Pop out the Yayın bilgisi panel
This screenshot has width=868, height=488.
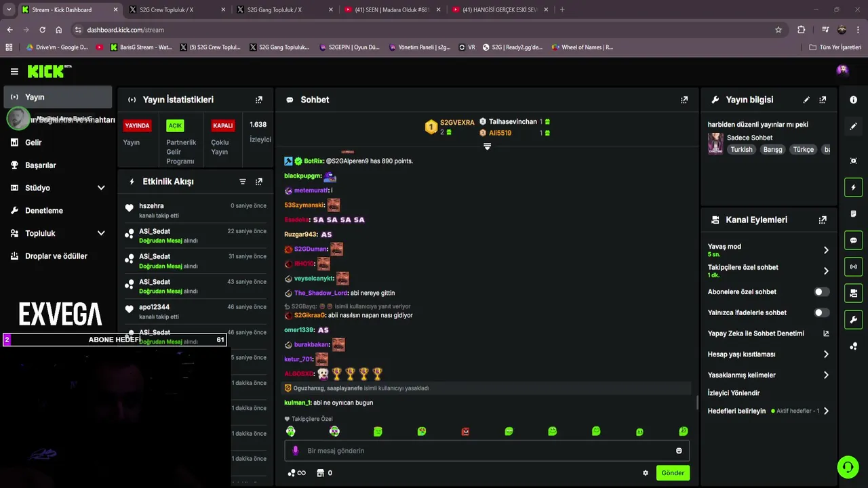point(823,100)
